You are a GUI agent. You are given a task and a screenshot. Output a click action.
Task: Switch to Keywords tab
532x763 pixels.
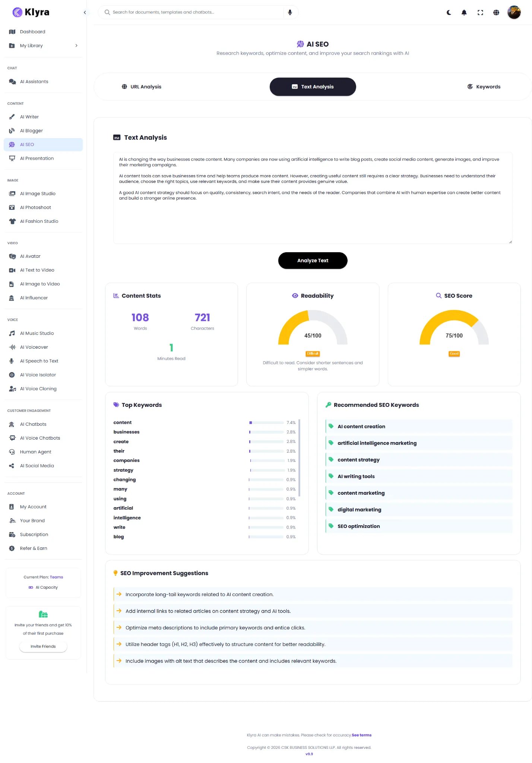pyautogui.click(x=484, y=86)
